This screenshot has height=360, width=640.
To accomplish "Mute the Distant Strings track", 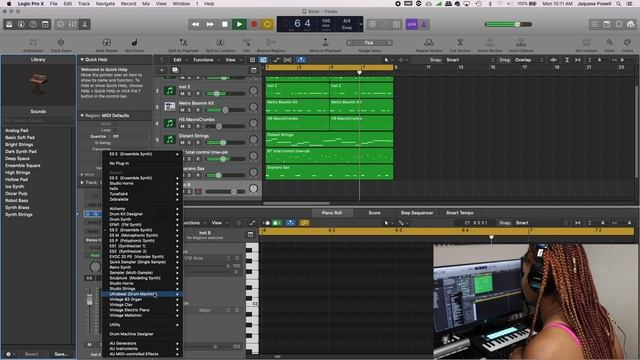I will click(x=182, y=142).
